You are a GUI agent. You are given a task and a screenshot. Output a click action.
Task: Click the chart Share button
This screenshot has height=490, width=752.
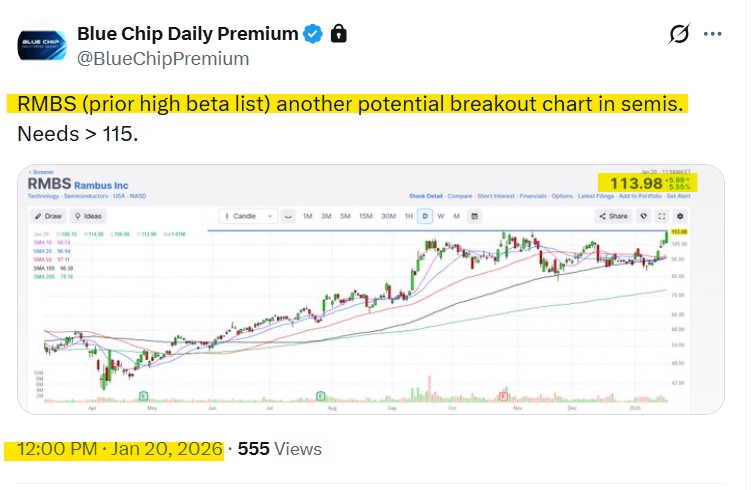[x=613, y=216]
